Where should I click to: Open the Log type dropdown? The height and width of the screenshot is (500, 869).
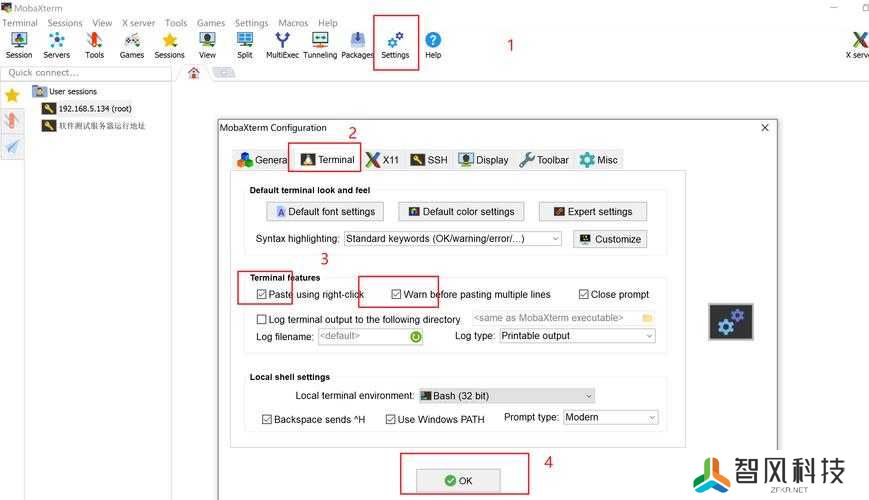(x=577, y=336)
